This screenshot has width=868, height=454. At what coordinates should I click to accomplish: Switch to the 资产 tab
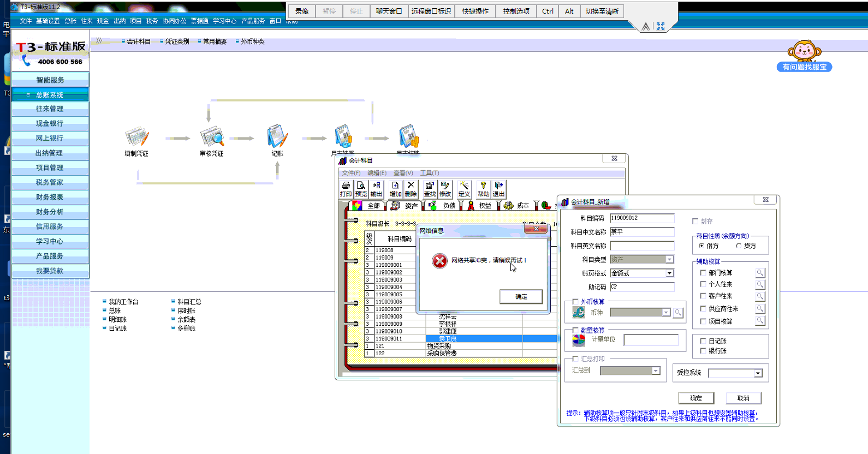coord(405,206)
